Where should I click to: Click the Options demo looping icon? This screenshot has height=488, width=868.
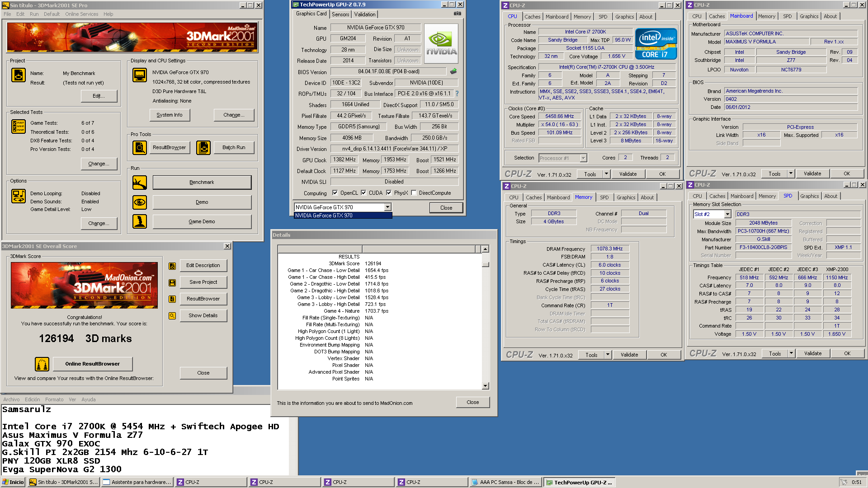point(19,196)
